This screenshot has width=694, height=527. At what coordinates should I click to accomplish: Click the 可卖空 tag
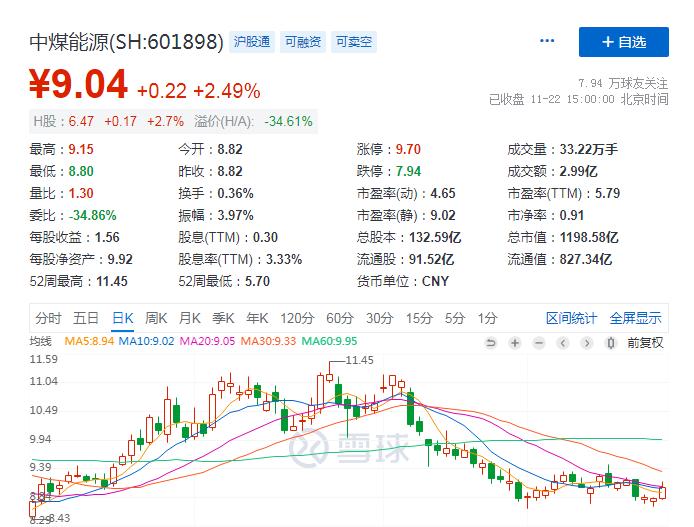354,42
